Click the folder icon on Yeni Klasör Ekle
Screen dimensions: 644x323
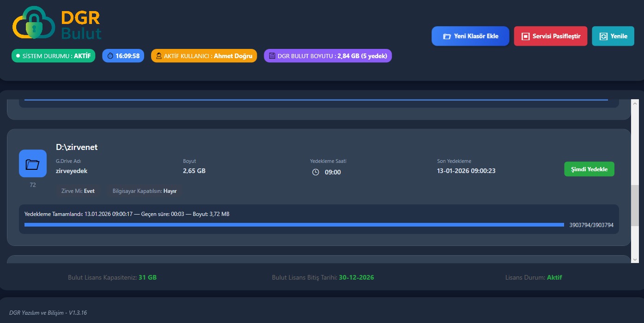[x=447, y=36]
